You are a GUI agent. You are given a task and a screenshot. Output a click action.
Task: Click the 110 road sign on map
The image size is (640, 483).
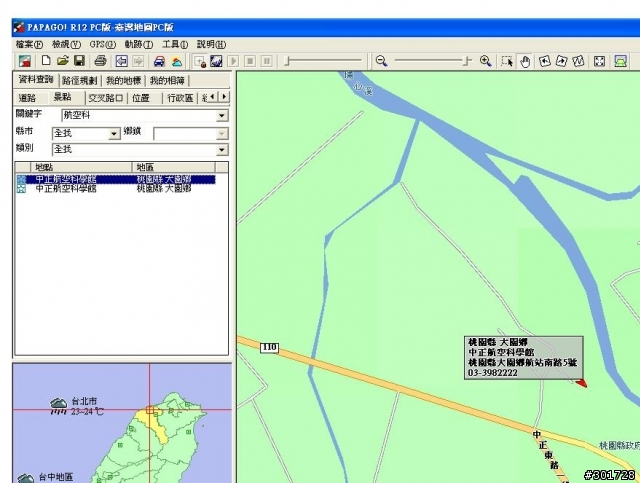pos(269,347)
